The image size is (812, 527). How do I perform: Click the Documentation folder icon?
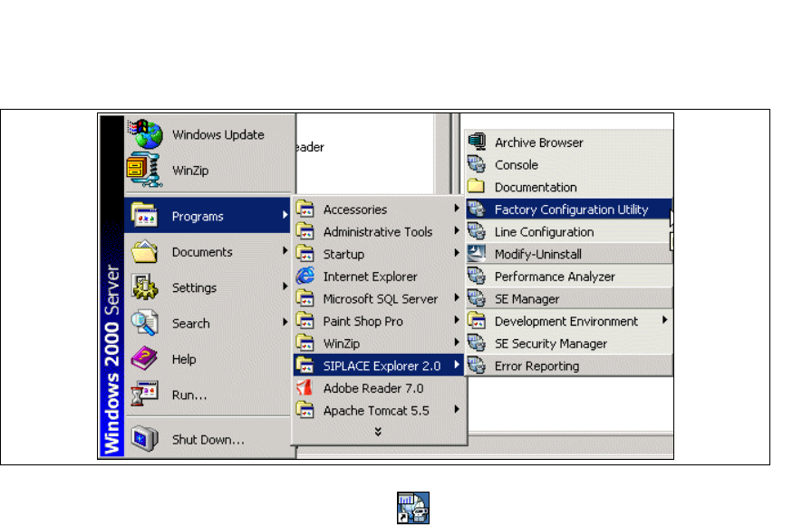tap(476, 187)
